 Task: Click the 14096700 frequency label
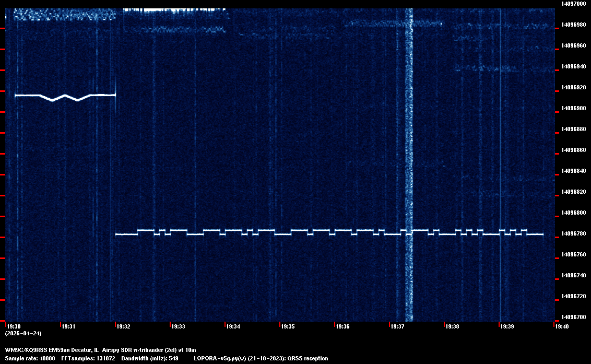tap(573, 317)
